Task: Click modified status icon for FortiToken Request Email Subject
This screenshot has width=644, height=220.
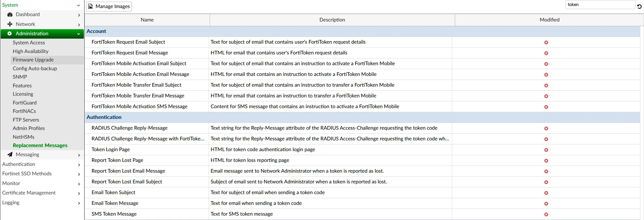Action: pos(546,42)
